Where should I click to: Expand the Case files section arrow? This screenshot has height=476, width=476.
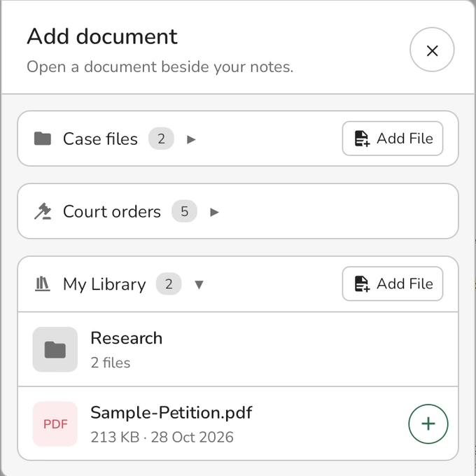coord(191,139)
